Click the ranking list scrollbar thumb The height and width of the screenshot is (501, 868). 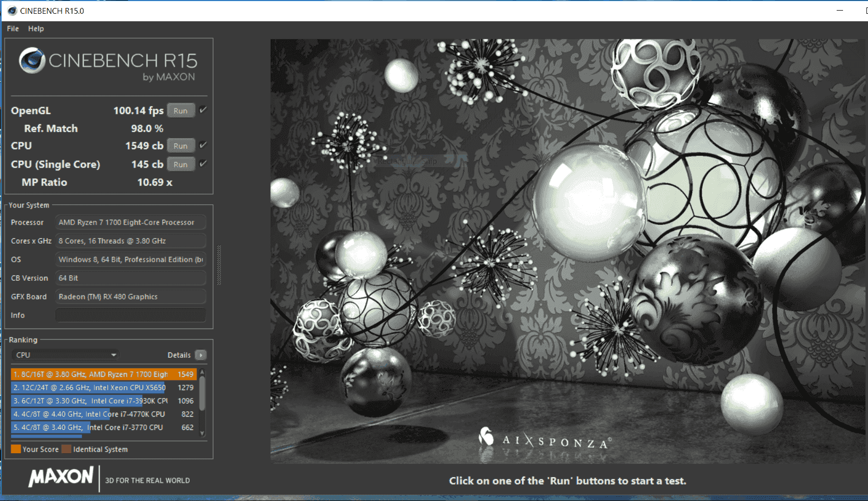pos(202,393)
